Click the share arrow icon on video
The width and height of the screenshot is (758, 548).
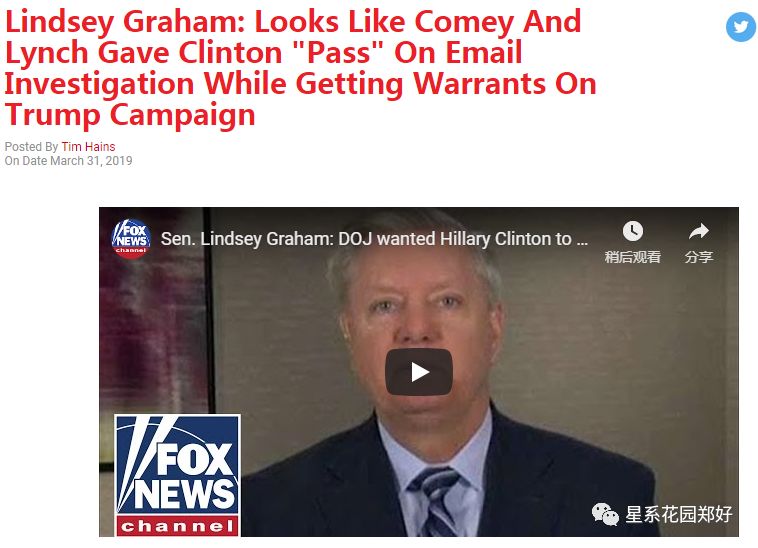coord(699,231)
